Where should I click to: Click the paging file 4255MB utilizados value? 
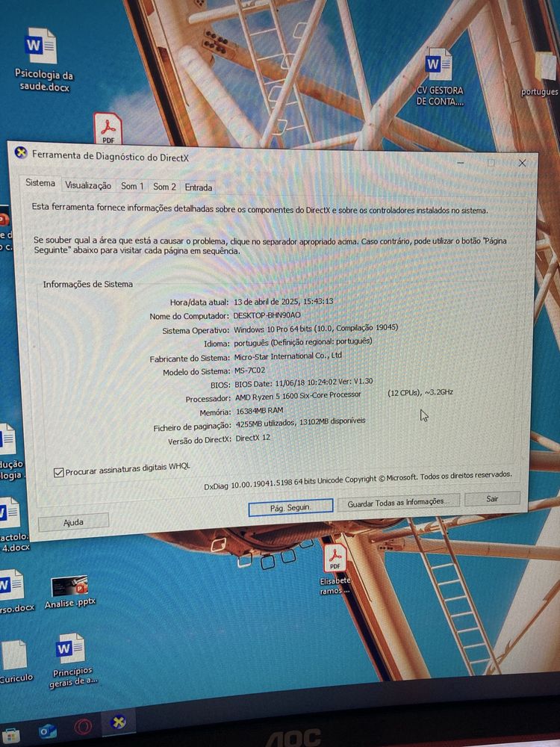pyautogui.click(x=300, y=422)
